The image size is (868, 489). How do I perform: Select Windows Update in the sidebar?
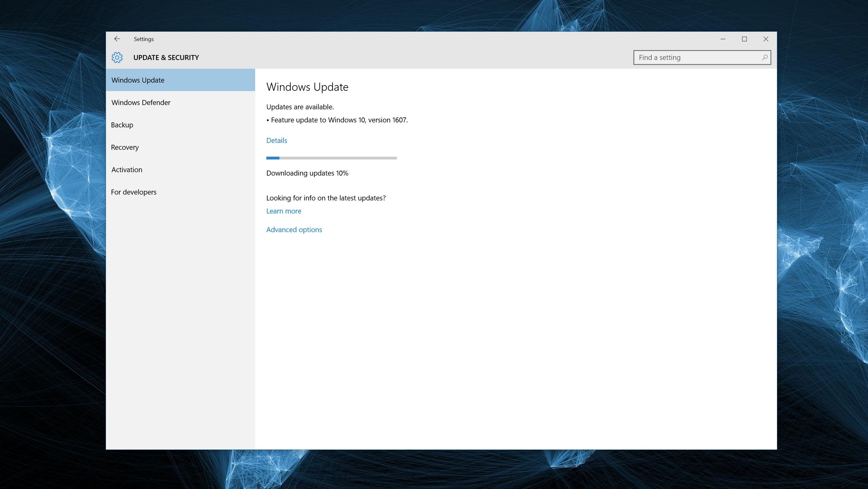tap(138, 80)
